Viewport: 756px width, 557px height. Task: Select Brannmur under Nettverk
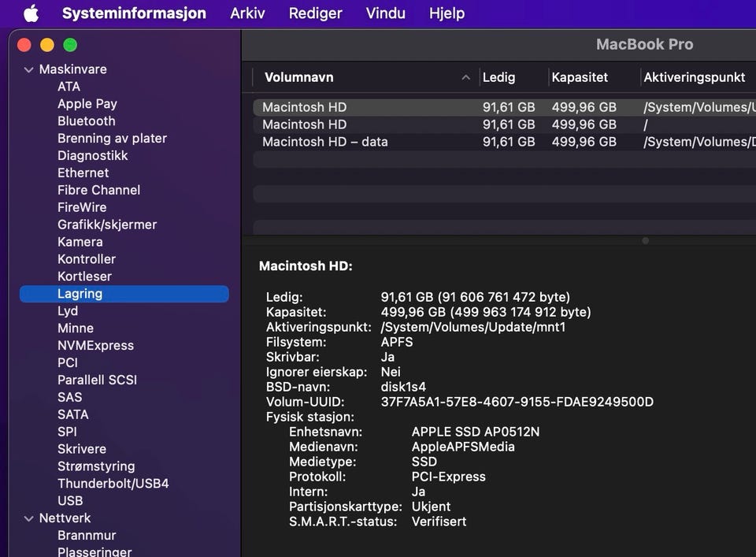point(87,536)
